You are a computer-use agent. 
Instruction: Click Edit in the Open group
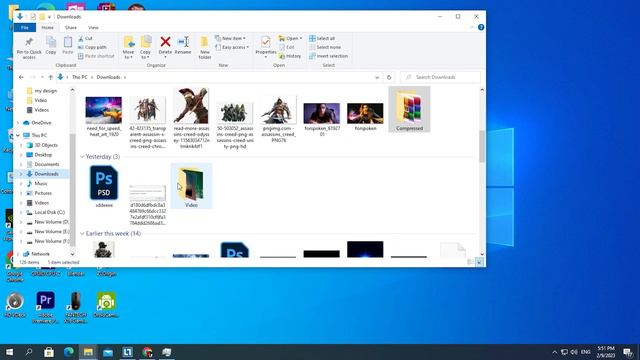(287, 47)
